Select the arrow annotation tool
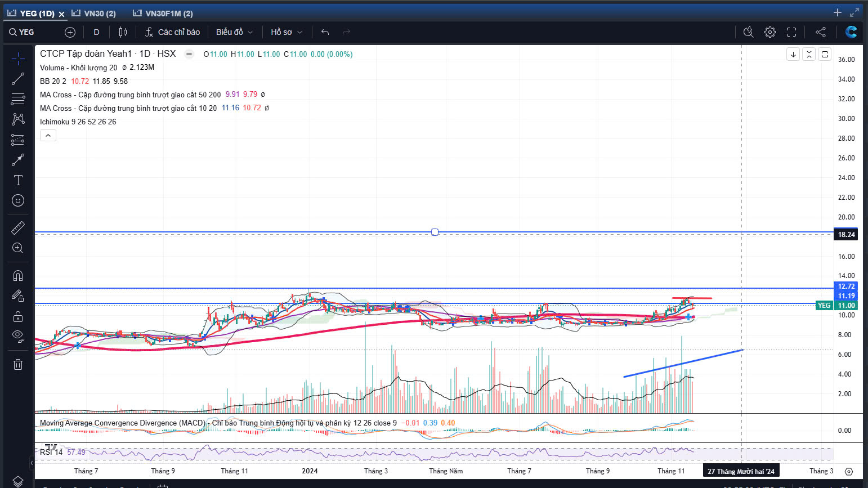The height and width of the screenshot is (488, 868). 18,160
